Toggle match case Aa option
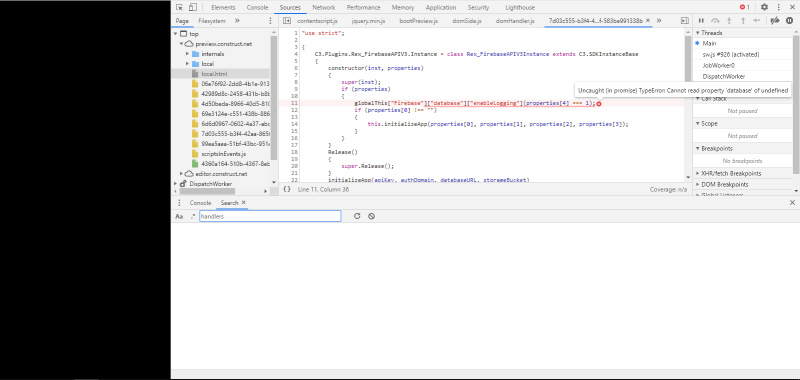 point(179,216)
